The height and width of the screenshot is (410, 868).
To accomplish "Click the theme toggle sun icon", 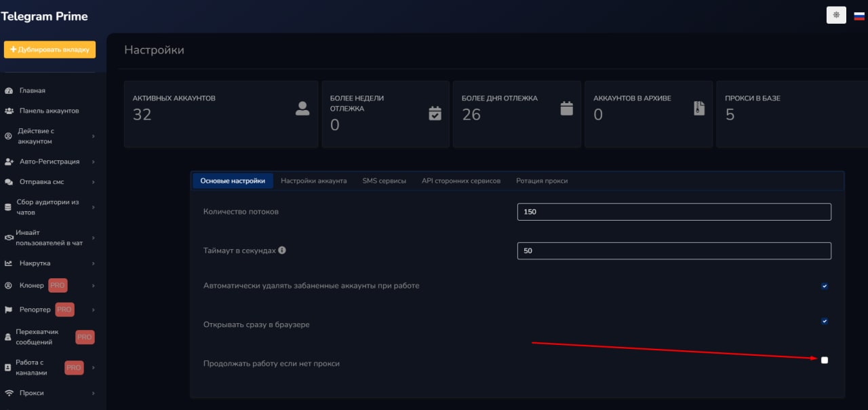I will click(836, 15).
